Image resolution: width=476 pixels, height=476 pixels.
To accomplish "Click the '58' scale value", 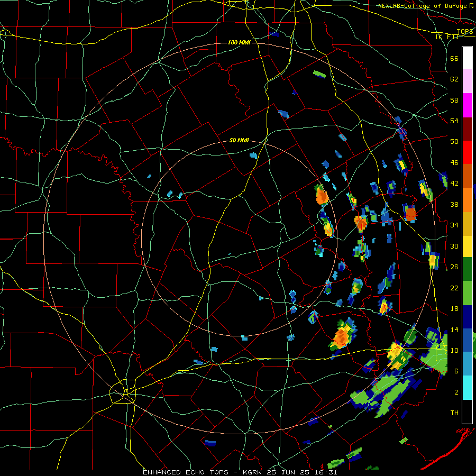I will (454, 100).
